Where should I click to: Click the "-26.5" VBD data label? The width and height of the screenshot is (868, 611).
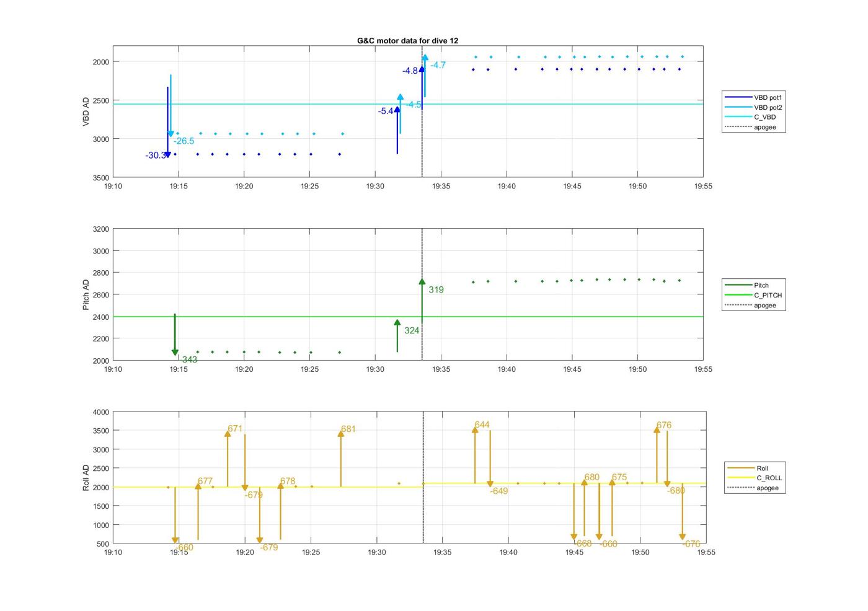coord(184,141)
